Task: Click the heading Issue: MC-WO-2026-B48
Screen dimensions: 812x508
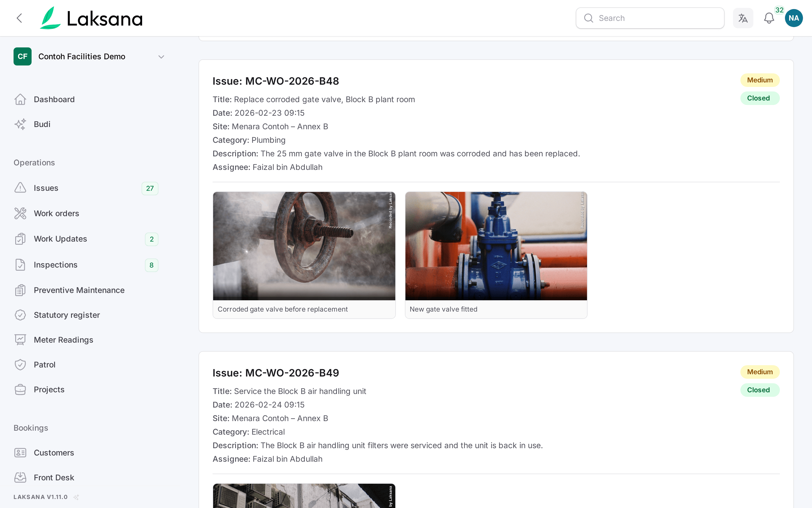Action: click(276, 81)
